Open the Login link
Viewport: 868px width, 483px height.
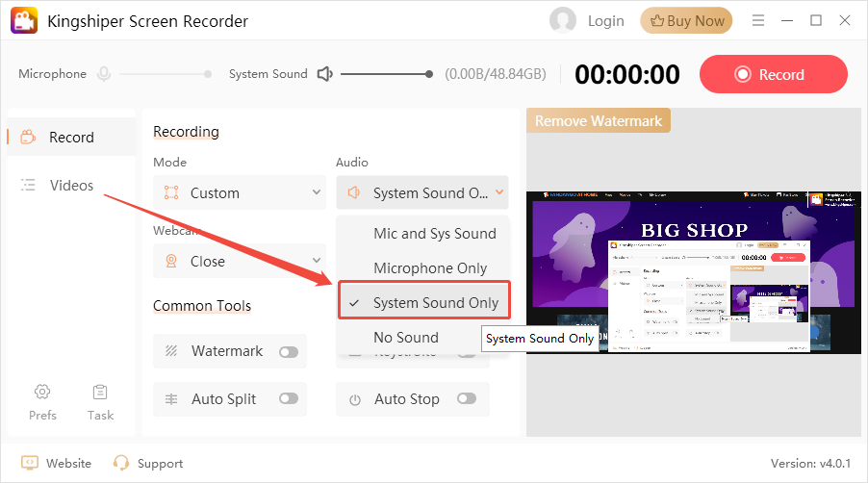pos(605,21)
